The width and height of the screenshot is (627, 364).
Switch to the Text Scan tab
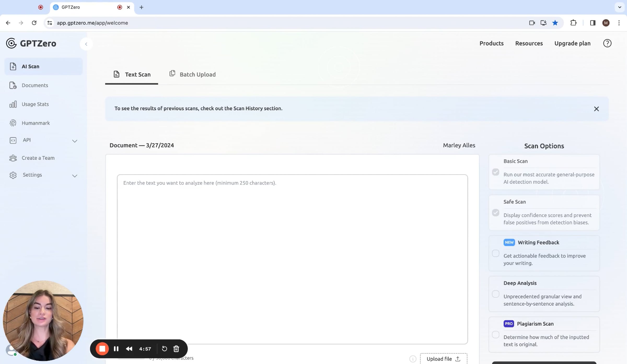point(132,74)
